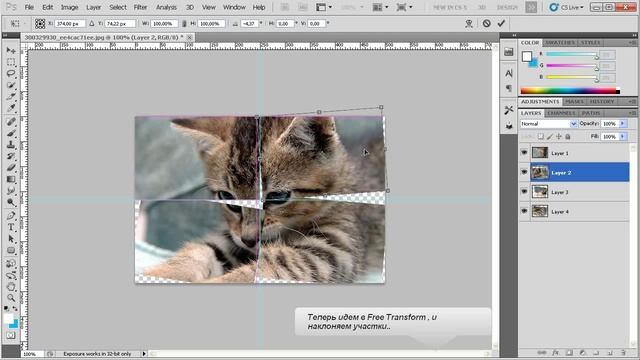Hide Layer 4 visibility eye

[524, 211]
